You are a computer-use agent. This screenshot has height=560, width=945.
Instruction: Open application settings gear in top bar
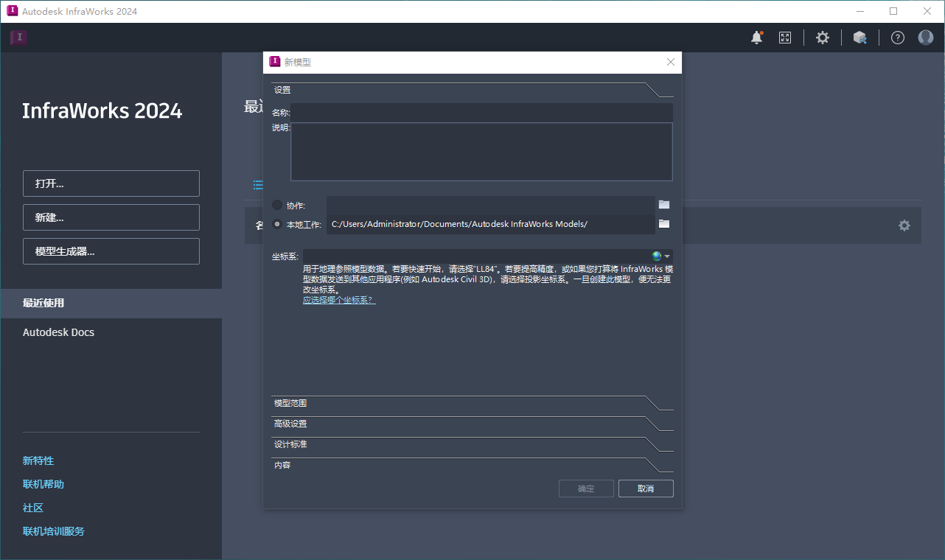tap(823, 38)
